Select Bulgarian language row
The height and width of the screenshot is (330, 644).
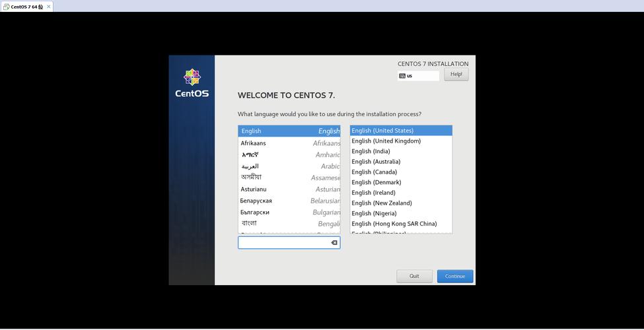pyautogui.click(x=289, y=213)
